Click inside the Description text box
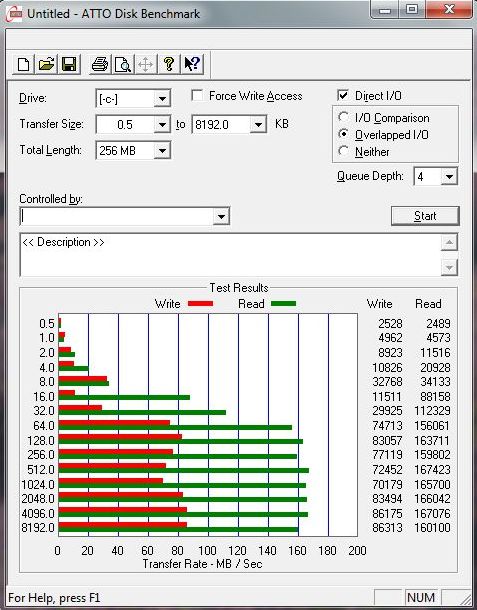477x610 pixels. pos(230,255)
